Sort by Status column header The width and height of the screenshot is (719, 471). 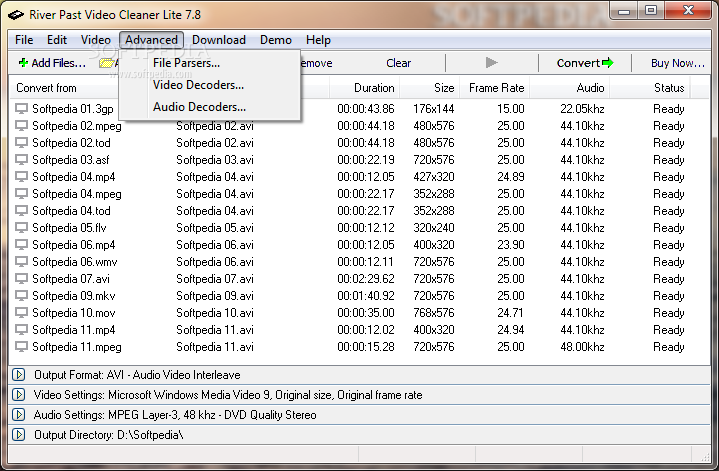click(x=649, y=88)
